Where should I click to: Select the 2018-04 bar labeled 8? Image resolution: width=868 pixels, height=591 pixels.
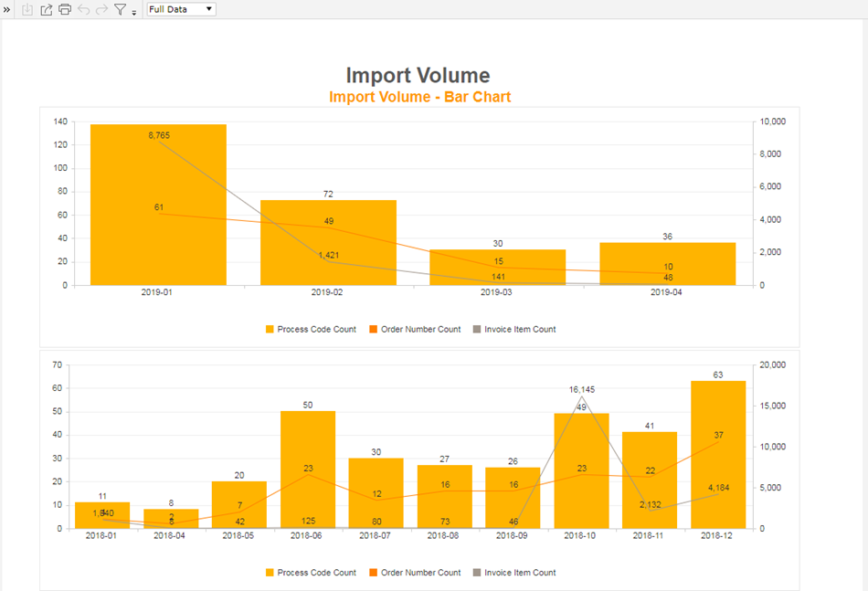click(171, 519)
